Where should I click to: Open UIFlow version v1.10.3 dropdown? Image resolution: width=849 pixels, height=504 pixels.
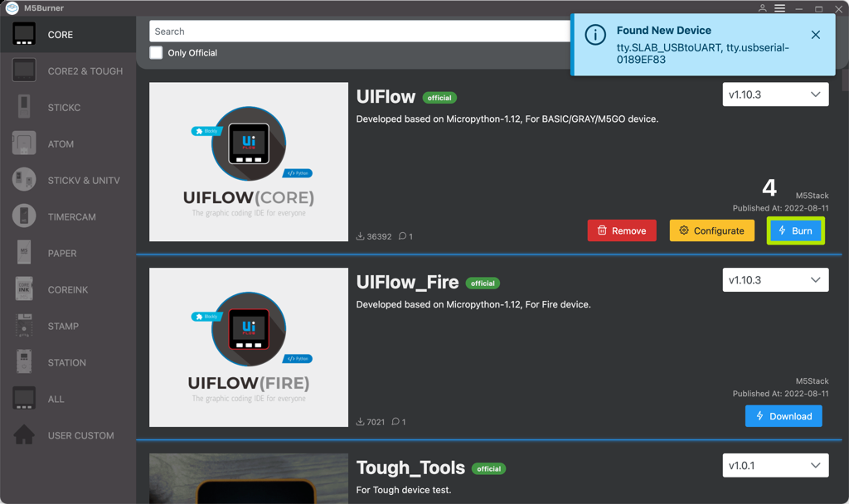775,94
